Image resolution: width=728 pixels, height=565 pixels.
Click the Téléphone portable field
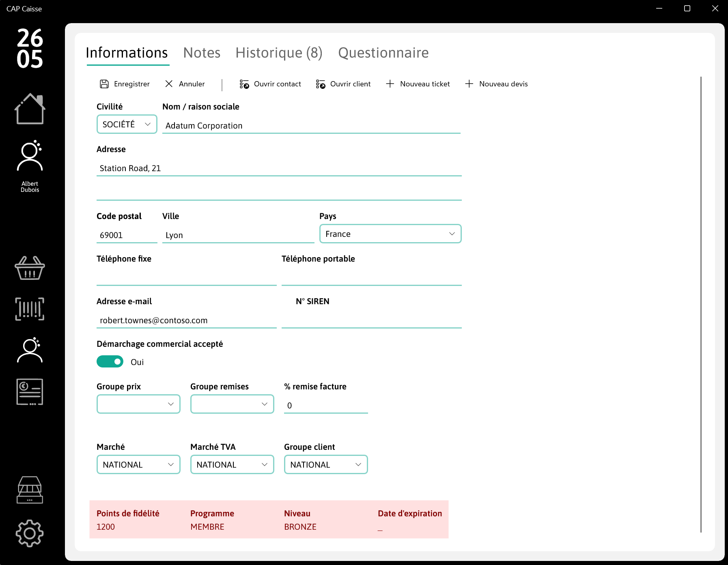pos(372,277)
